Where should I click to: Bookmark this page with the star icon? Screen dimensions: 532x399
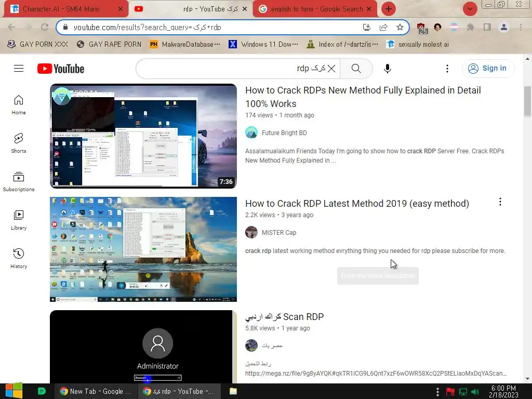400,27
